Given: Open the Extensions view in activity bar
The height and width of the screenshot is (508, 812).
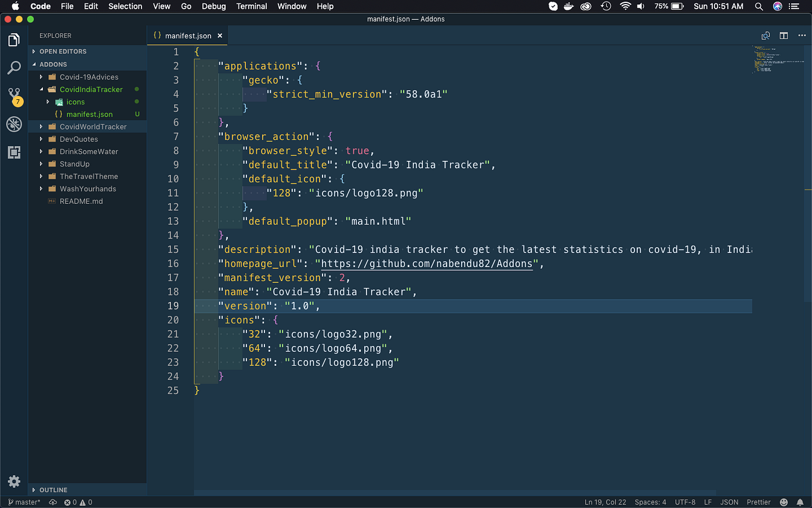Looking at the screenshot, I should click(x=14, y=152).
